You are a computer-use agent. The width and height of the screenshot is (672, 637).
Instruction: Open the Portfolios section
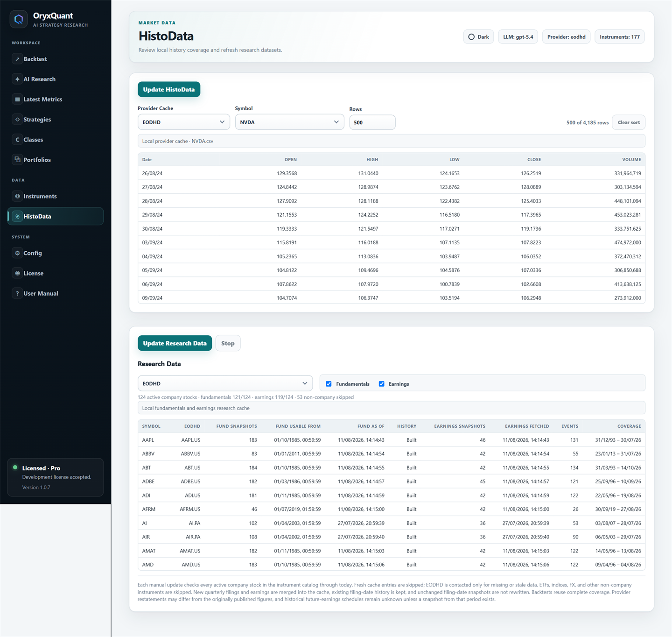pyautogui.click(x=56, y=160)
